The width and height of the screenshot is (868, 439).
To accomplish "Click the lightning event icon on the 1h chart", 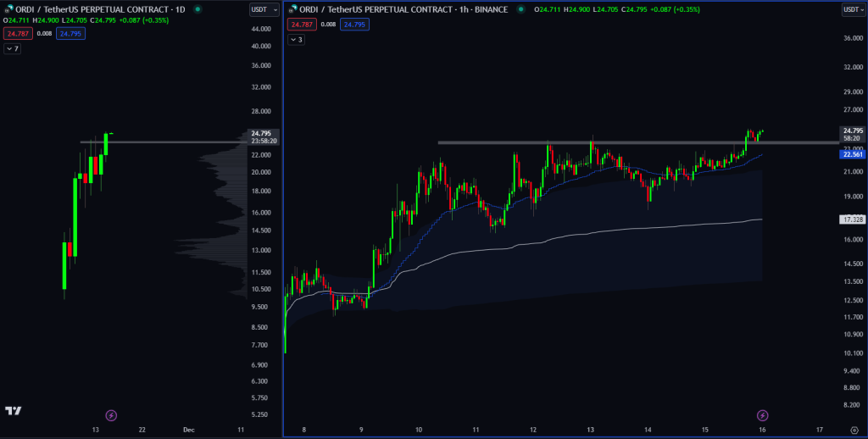I will 763,415.
